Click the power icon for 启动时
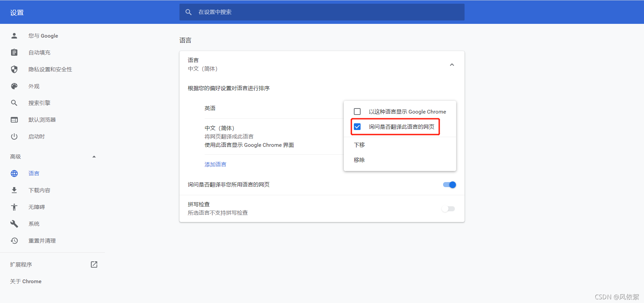The image size is (644, 303). click(x=14, y=136)
